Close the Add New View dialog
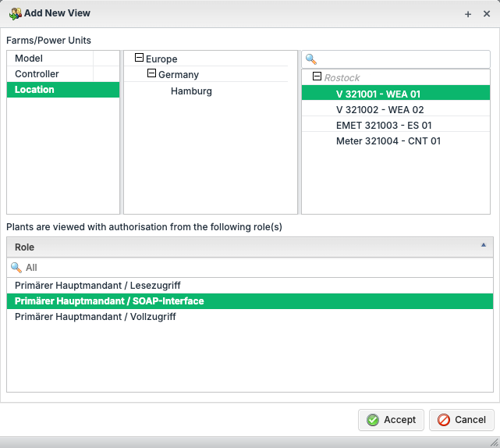The width and height of the screenshot is (500, 448). [x=487, y=14]
